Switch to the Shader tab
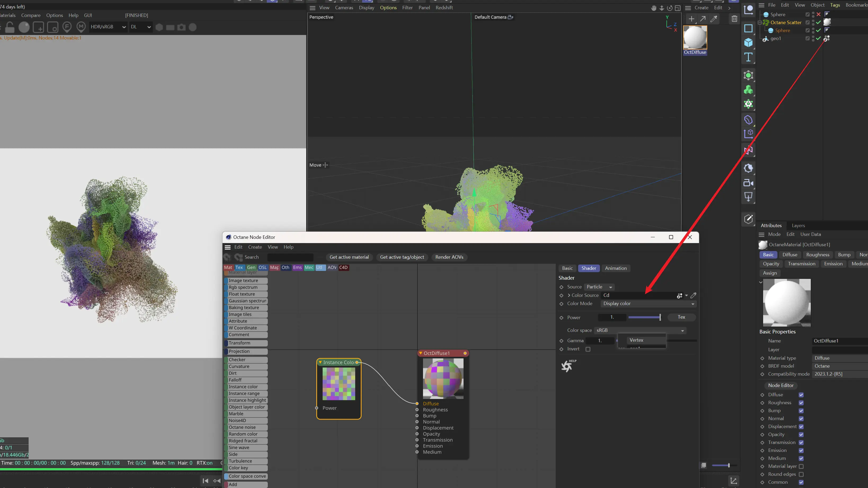 point(589,268)
